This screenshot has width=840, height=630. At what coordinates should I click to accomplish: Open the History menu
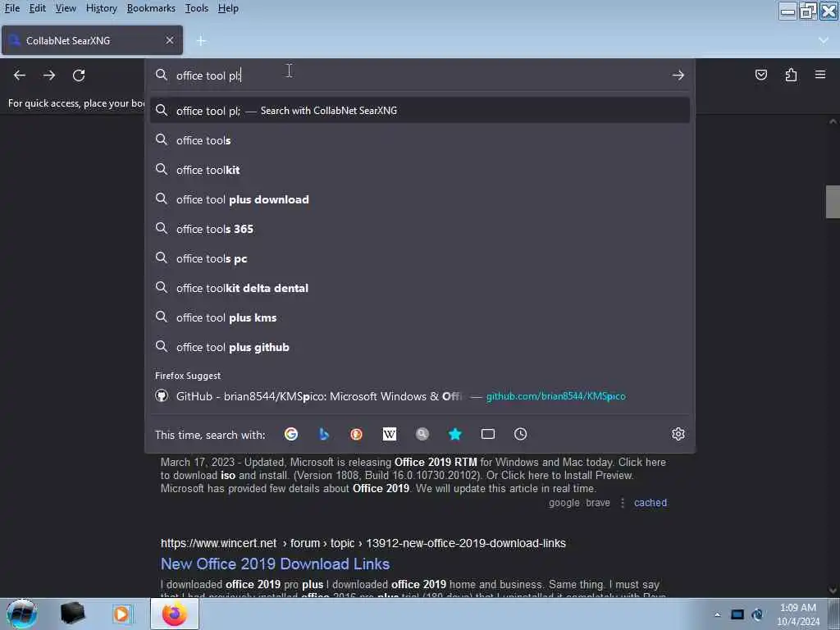[101, 8]
